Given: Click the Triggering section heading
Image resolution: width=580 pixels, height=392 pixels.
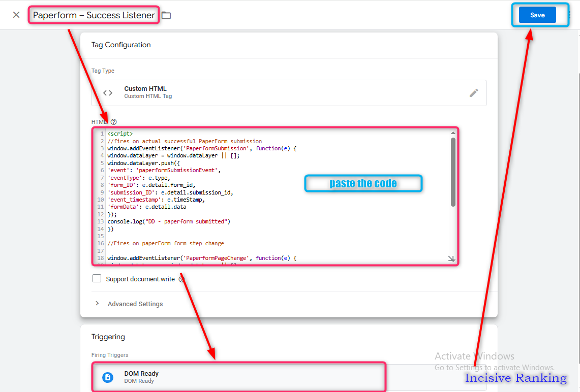Looking at the screenshot, I should point(108,337).
